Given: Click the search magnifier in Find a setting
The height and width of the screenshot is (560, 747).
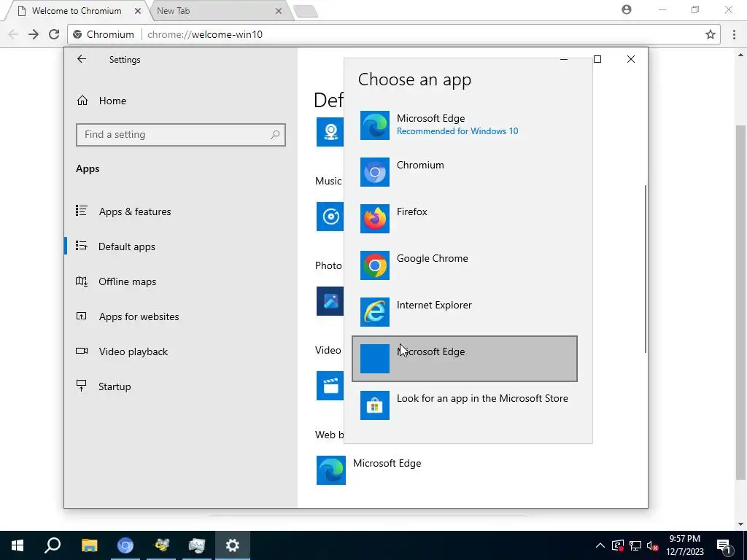Looking at the screenshot, I should [x=275, y=135].
